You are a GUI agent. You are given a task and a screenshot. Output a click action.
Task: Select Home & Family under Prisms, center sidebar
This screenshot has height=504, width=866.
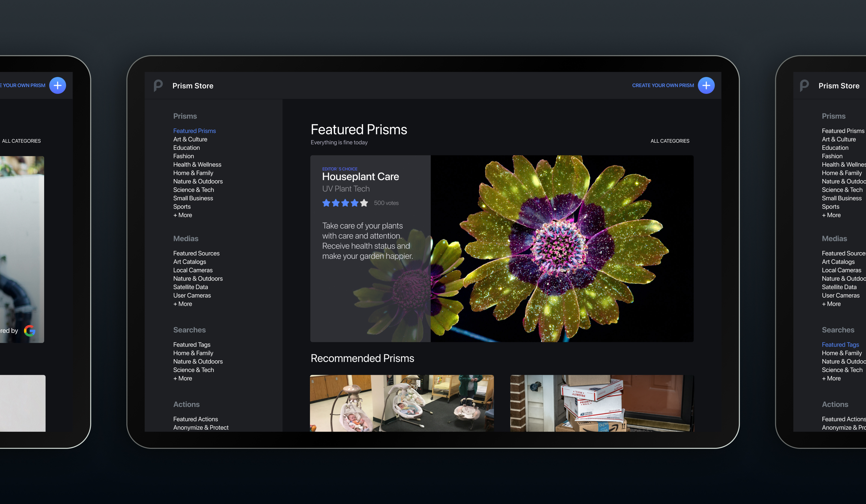click(x=193, y=173)
